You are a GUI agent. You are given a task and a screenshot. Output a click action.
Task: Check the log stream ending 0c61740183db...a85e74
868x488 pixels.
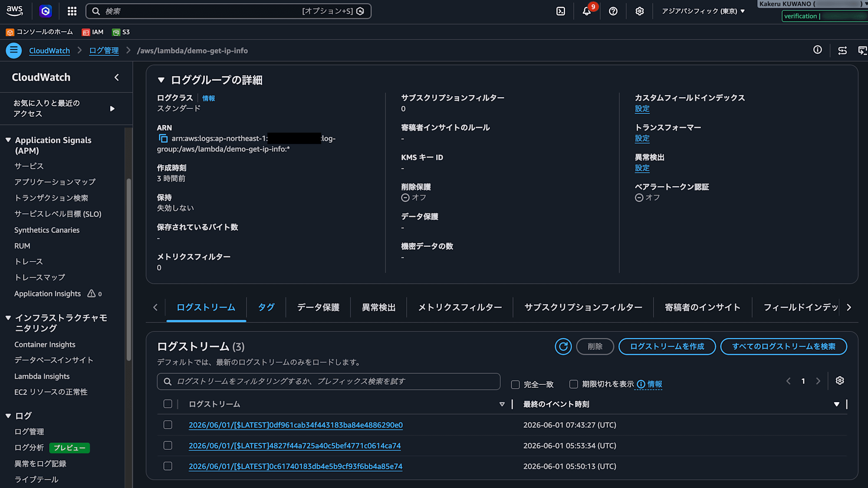[x=168, y=466]
